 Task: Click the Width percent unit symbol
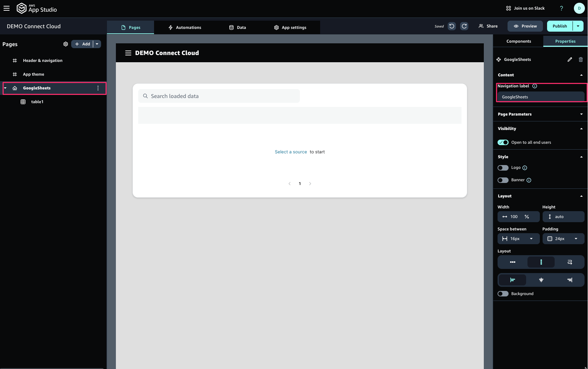[527, 217]
